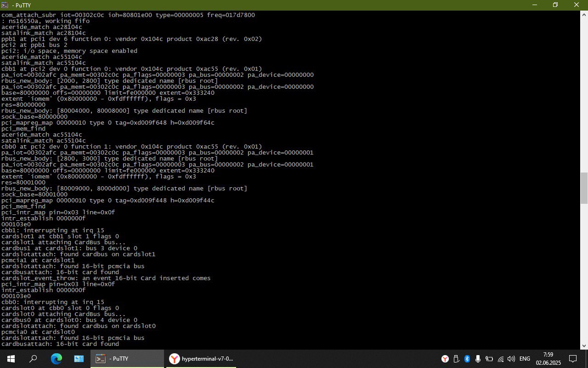Open the PuTTY system menu icon
The height and width of the screenshot is (368, 588).
tap(5, 5)
